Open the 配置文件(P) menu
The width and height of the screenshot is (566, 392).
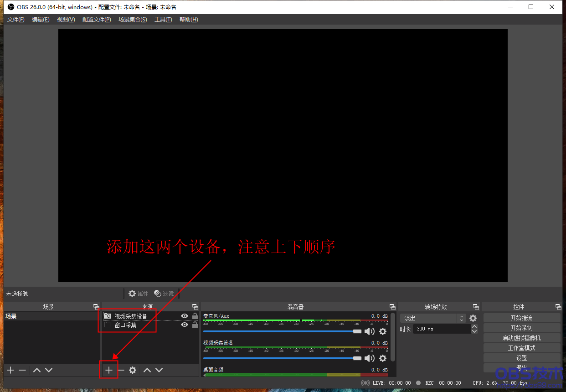96,20
